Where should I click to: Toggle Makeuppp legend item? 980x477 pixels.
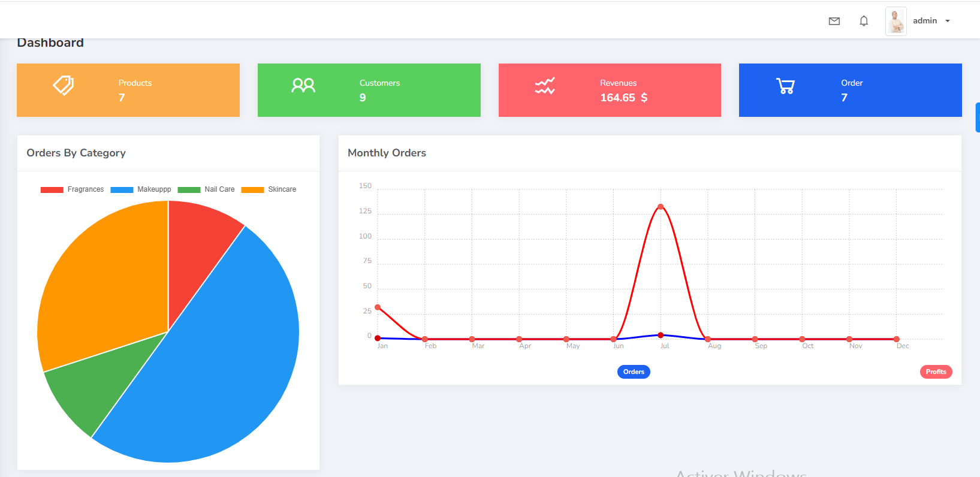pyautogui.click(x=141, y=189)
